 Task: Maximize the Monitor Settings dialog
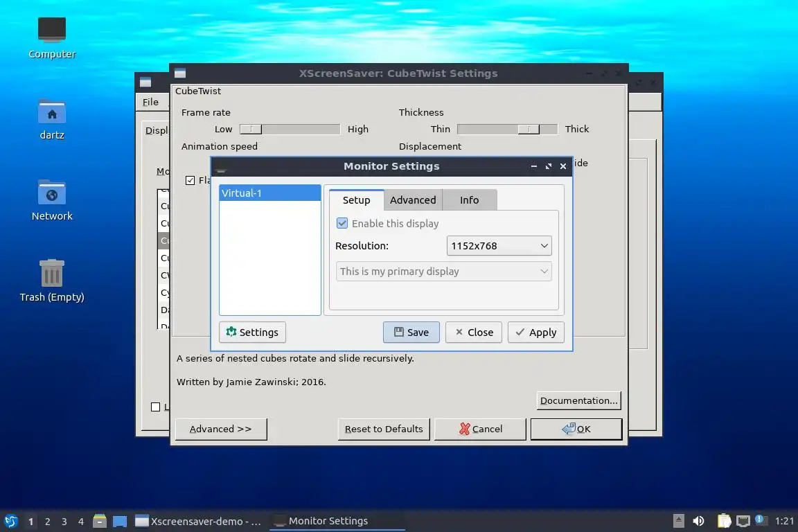point(549,166)
